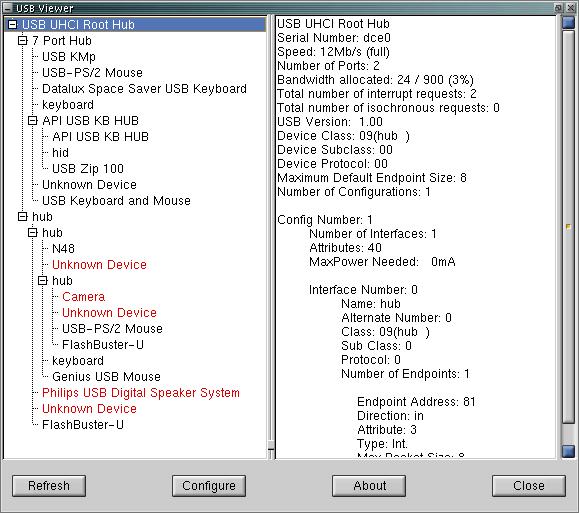Screen dimensions: 579x513
Task: Open the About dialog
Action: coord(369,486)
